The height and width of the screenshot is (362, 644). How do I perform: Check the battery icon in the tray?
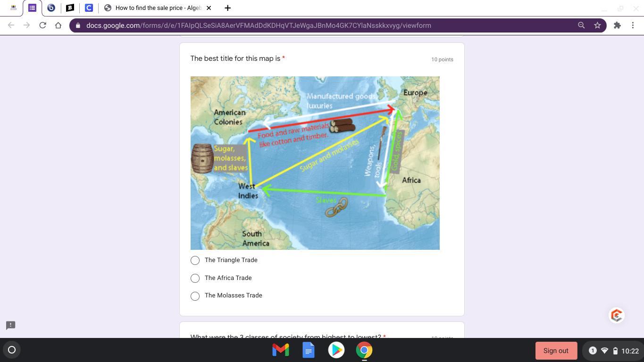[x=615, y=351]
